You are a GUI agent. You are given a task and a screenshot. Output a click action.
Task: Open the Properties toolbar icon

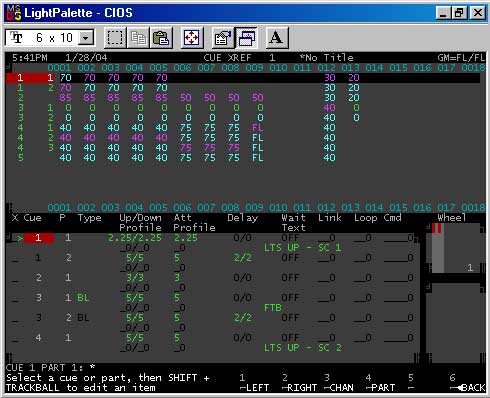pyautogui.click(x=223, y=38)
